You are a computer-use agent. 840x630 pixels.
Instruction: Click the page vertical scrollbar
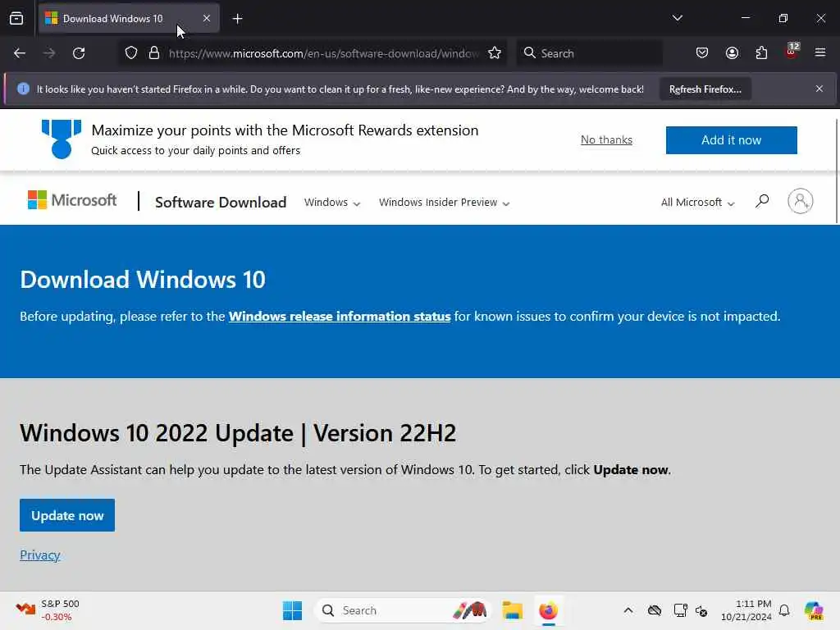(x=837, y=171)
